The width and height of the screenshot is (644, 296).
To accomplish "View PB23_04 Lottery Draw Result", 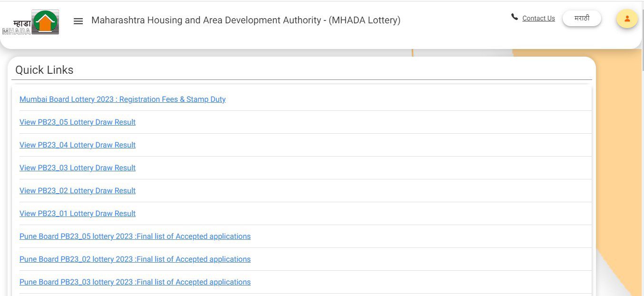I will (x=78, y=145).
